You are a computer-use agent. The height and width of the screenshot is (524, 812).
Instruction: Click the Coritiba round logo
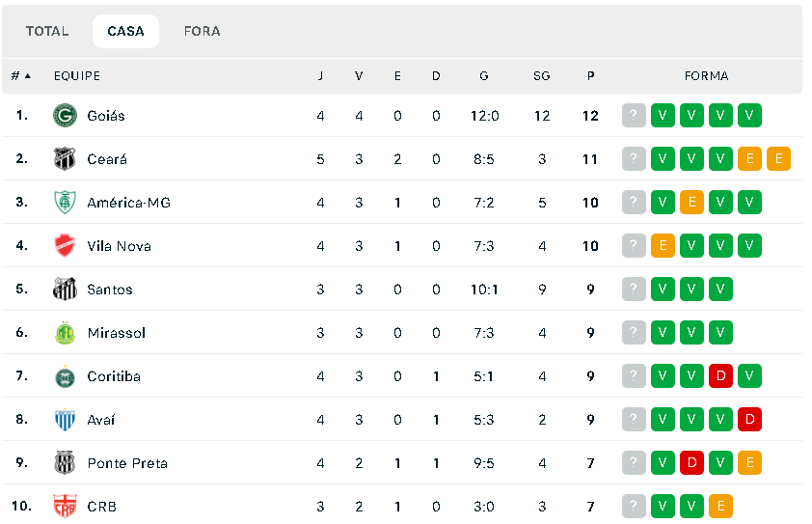[65, 376]
